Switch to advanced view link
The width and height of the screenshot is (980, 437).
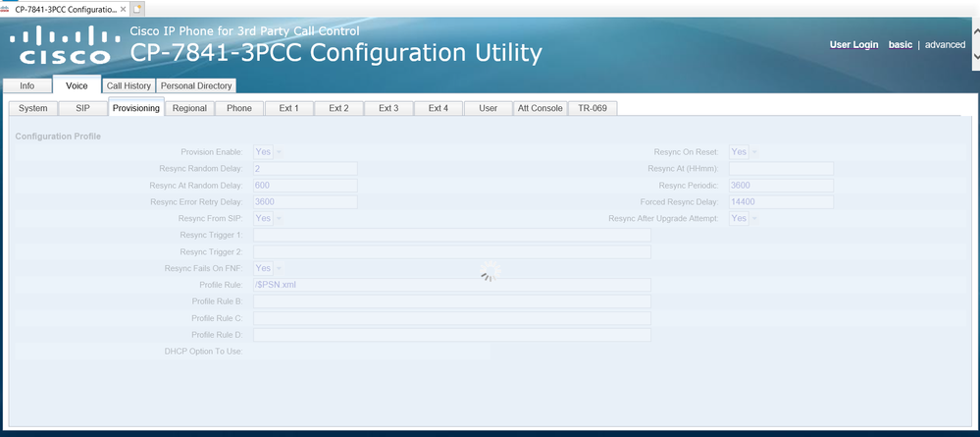[945, 45]
